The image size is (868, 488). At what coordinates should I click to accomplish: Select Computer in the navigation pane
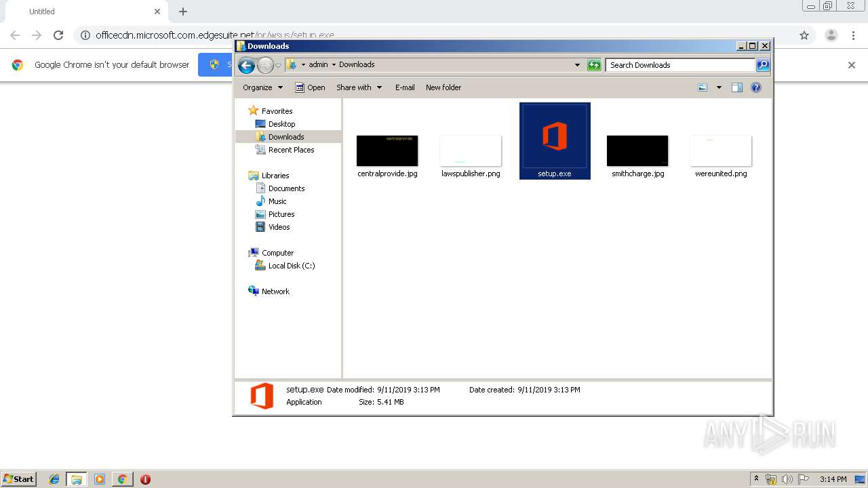coord(271,253)
